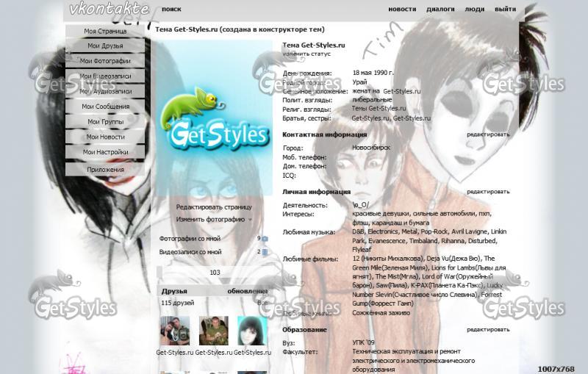The image size is (588, 374).
Task: Open 'люди' in top navigation
Action: (474, 9)
